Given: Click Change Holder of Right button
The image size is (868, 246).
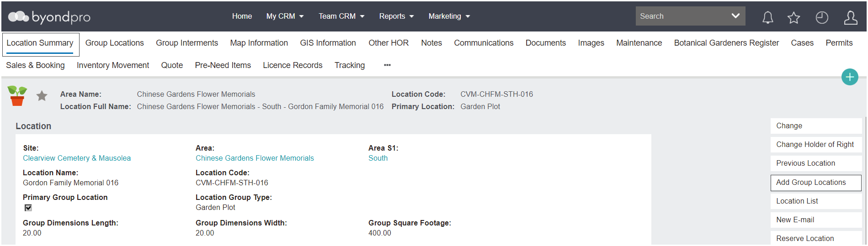Looking at the screenshot, I should [816, 145].
